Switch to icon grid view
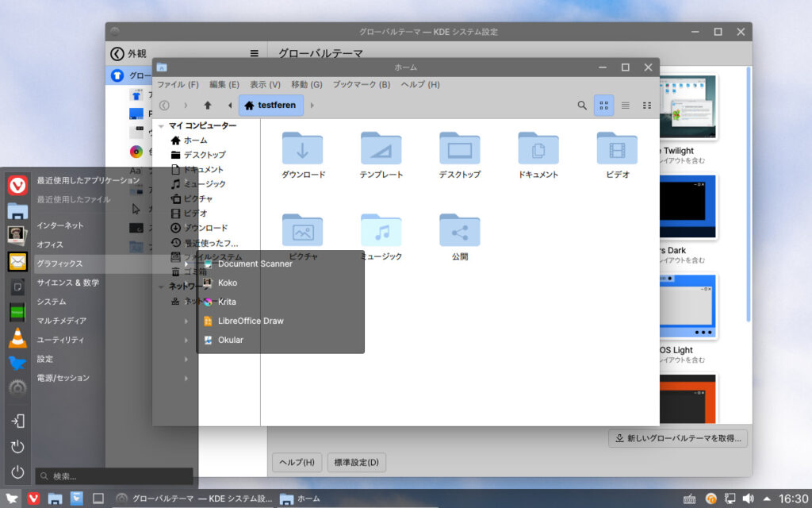 tap(603, 106)
